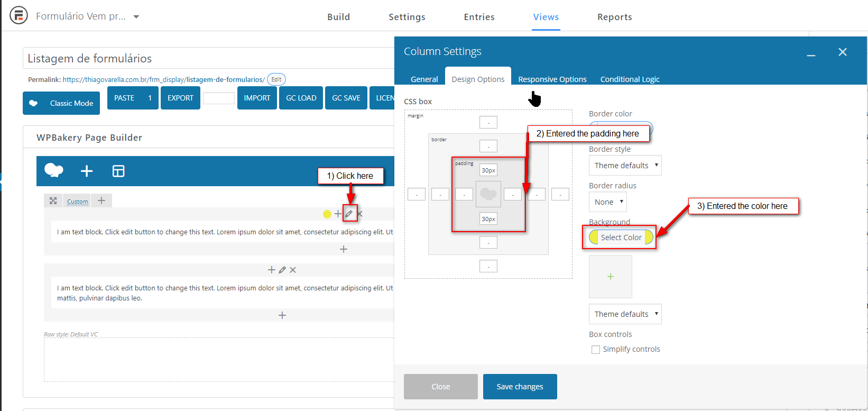Open the Border radius dropdown
The width and height of the screenshot is (868, 411).
(608, 202)
